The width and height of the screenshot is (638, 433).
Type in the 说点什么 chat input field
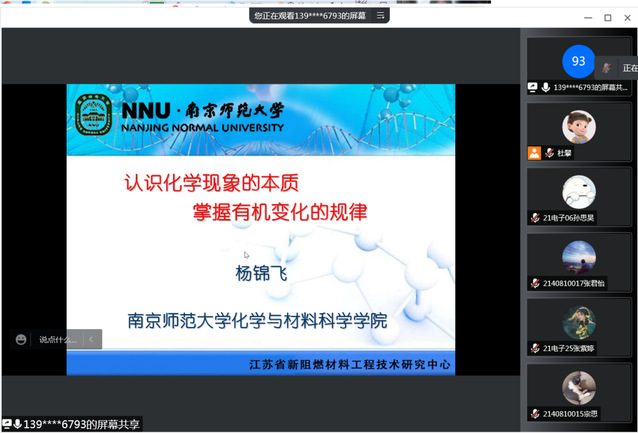click(x=58, y=340)
